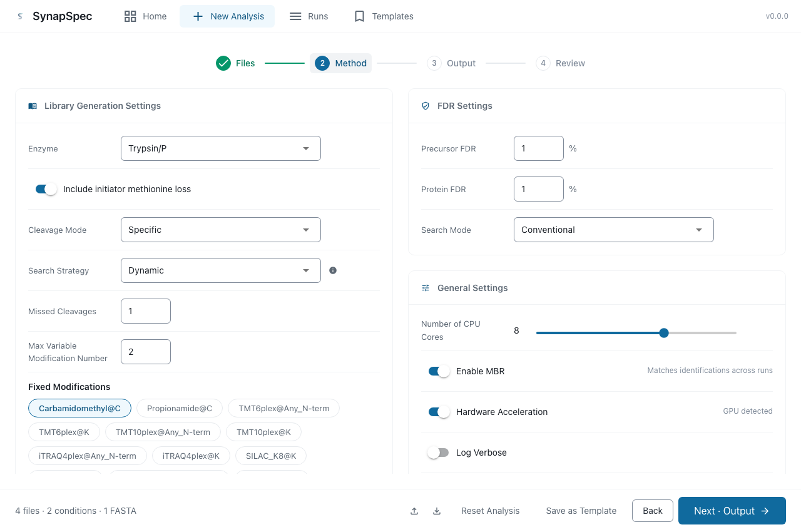Jump to the Output step label
801x532 pixels.
coord(461,63)
